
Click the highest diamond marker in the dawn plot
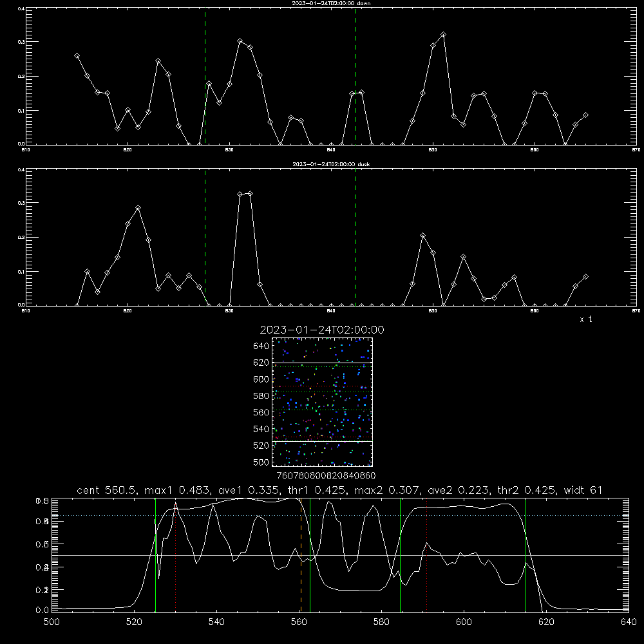tap(443, 35)
